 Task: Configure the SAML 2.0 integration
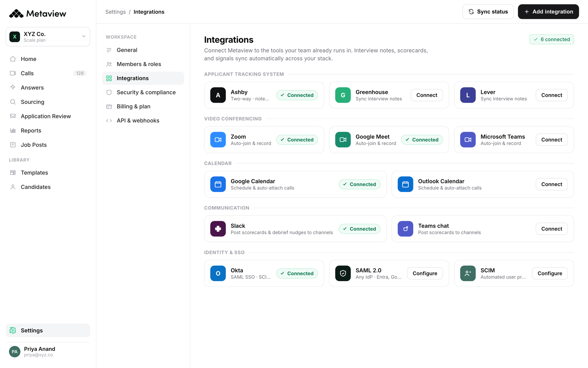pos(425,273)
